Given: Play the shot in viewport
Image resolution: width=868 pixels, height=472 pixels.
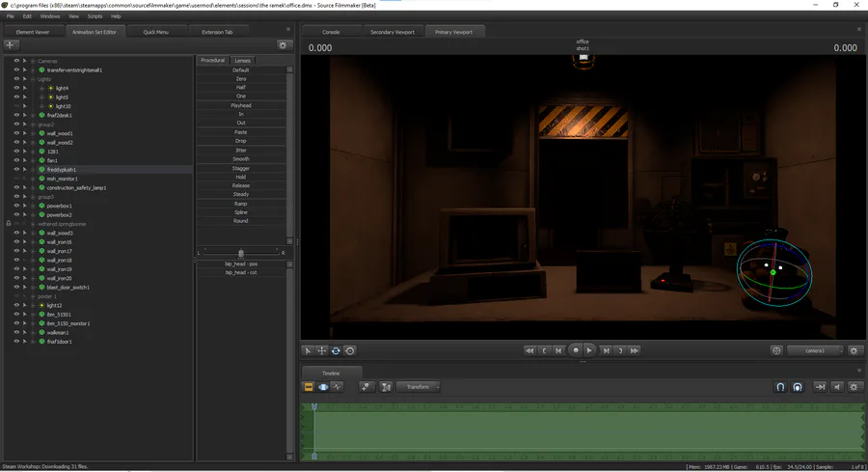Looking at the screenshot, I should point(589,350).
